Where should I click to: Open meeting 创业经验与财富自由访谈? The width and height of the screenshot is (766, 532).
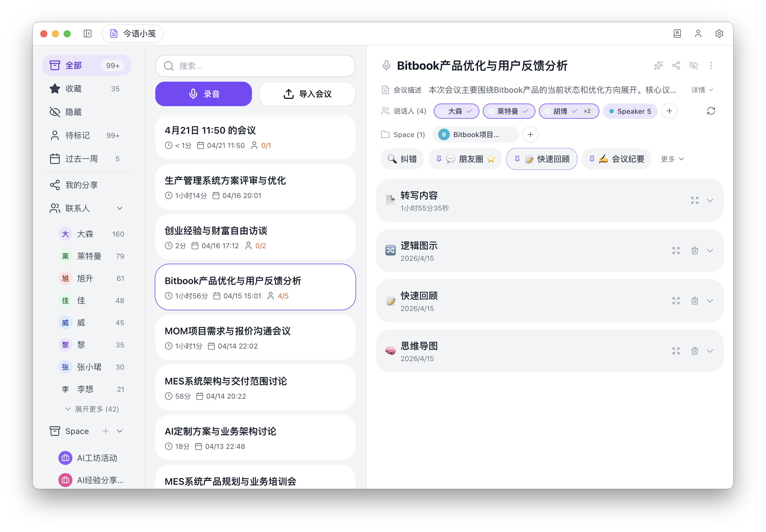coord(255,237)
